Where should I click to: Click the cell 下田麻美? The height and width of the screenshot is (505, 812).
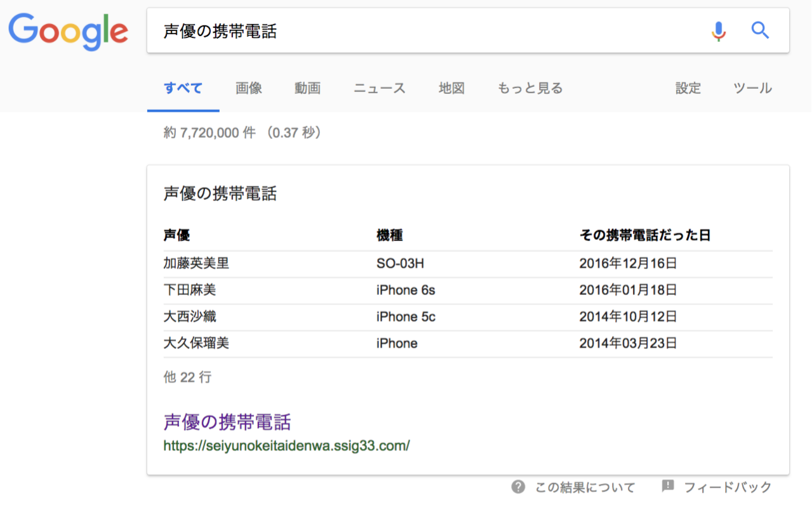tap(190, 290)
